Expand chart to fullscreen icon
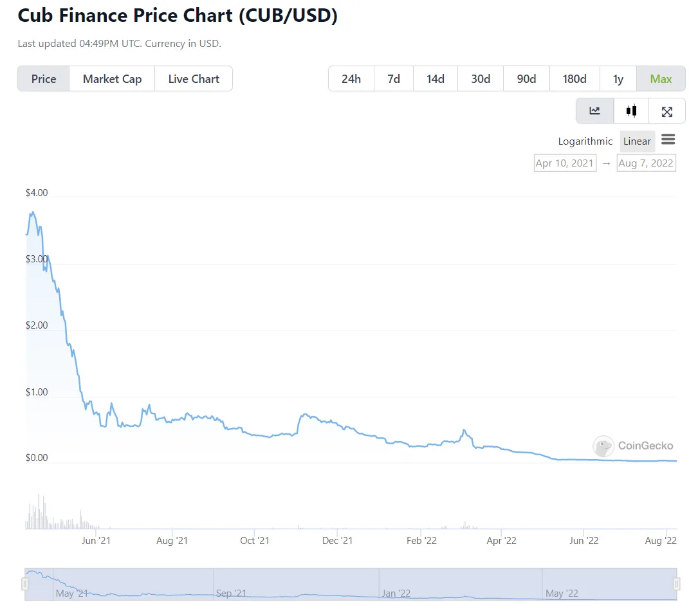 coord(666,111)
